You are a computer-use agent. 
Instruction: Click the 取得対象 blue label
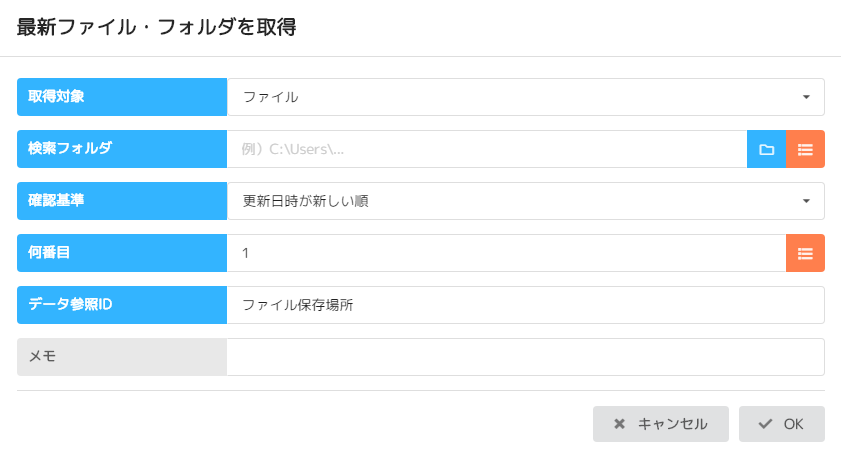tap(122, 97)
